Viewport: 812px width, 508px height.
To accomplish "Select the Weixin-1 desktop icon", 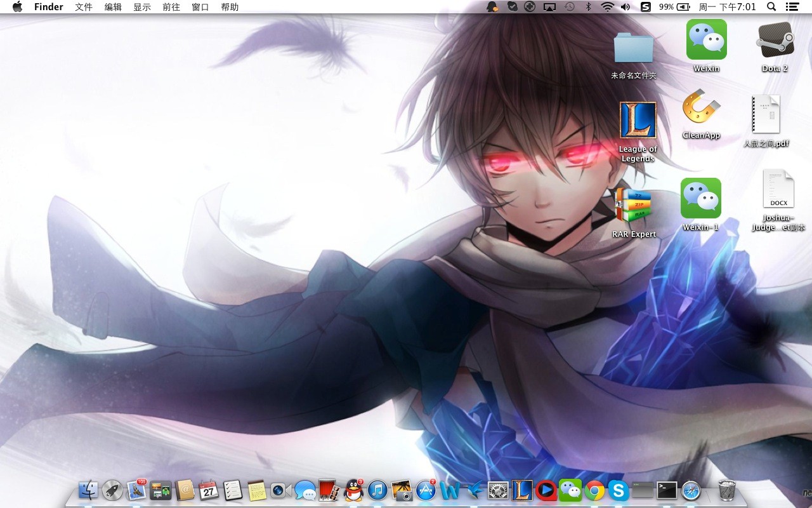I will tap(701, 198).
